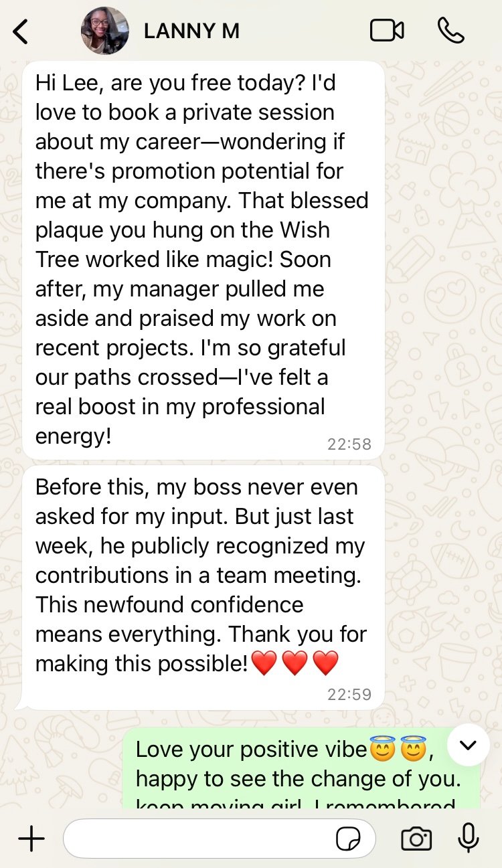The width and height of the screenshot is (502, 868).
Task: Tap the 22:58 message timestamp
Action: pyautogui.click(x=349, y=444)
